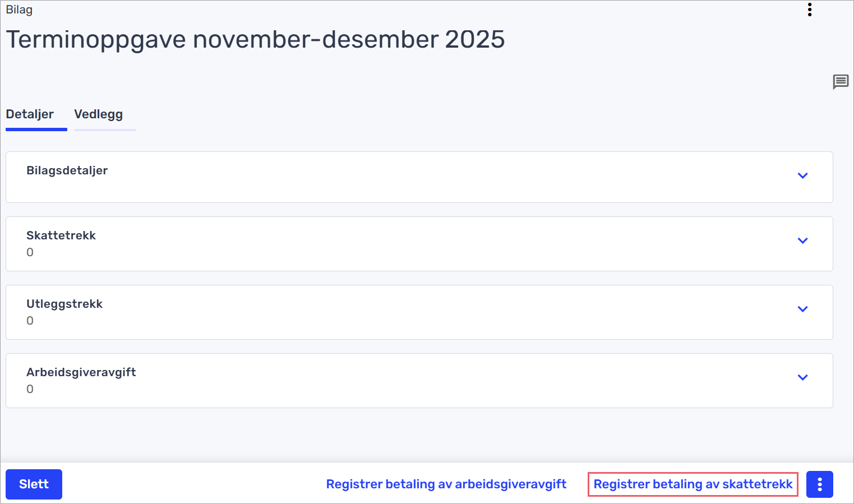Viewport: 854px width, 504px height.
Task: Click Registrer betaling av arbeidsgiveravgift
Action: (x=446, y=484)
